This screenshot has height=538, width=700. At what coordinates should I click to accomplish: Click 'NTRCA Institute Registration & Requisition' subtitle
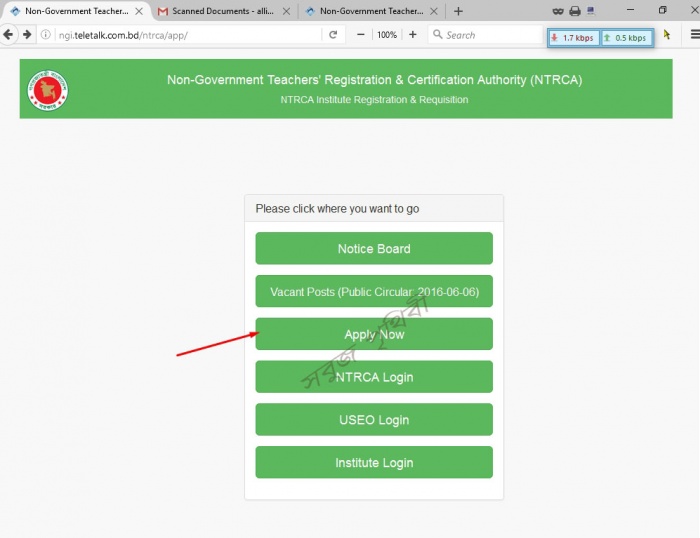click(x=374, y=100)
